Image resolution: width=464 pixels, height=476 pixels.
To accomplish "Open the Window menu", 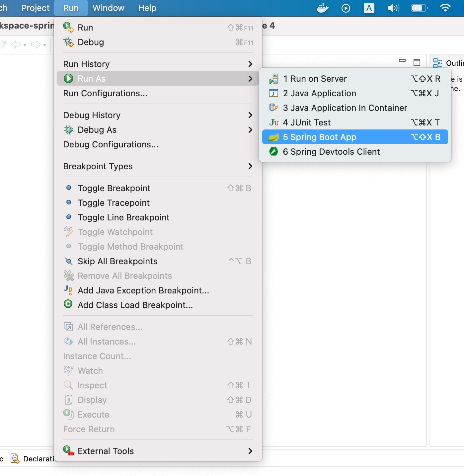I will click(109, 8).
